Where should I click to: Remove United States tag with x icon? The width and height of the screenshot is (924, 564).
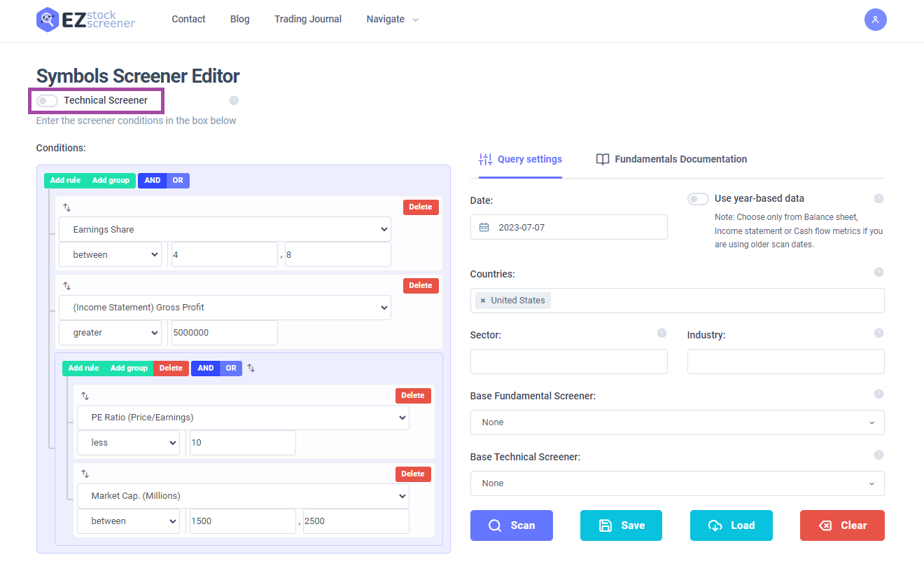click(x=483, y=301)
